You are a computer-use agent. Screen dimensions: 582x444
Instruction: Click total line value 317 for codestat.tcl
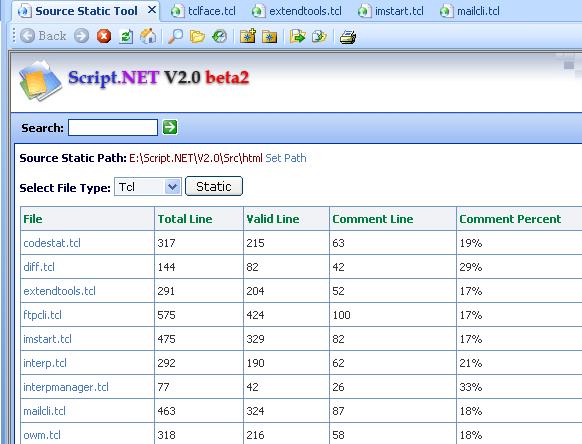(166, 243)
